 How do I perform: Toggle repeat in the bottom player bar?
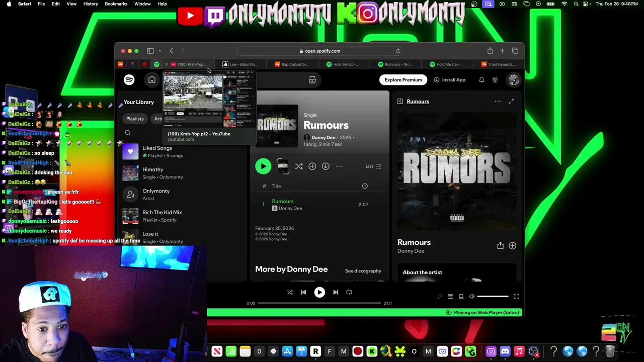[x=349, y=292]
